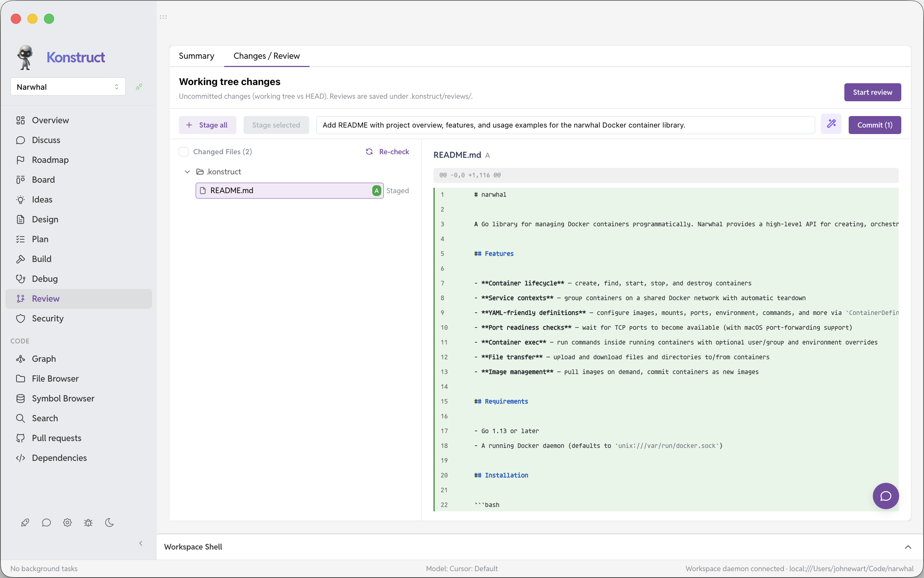924x578 pixels.
Task: Open the File Browser
Action: point(79,379)
